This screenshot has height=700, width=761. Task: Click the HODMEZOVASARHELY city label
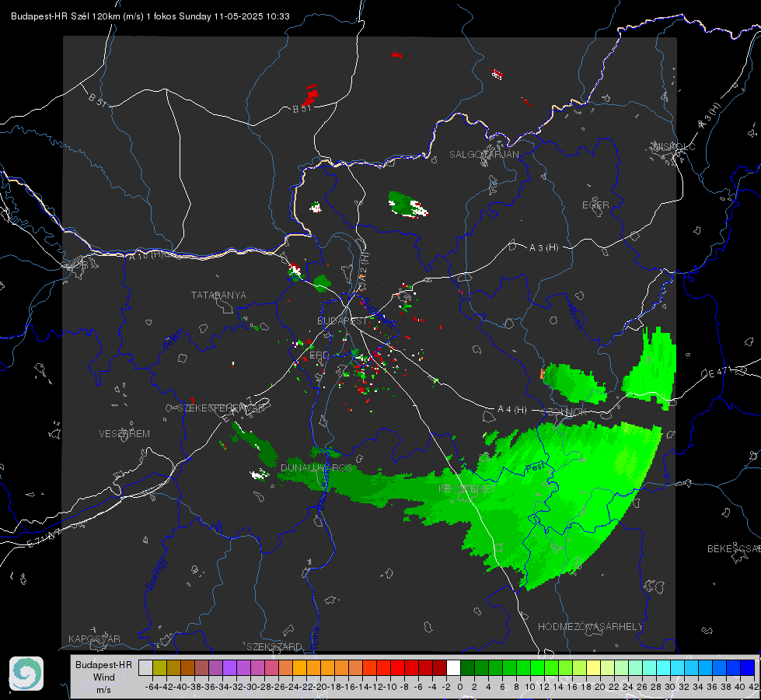tap(590, 627)
